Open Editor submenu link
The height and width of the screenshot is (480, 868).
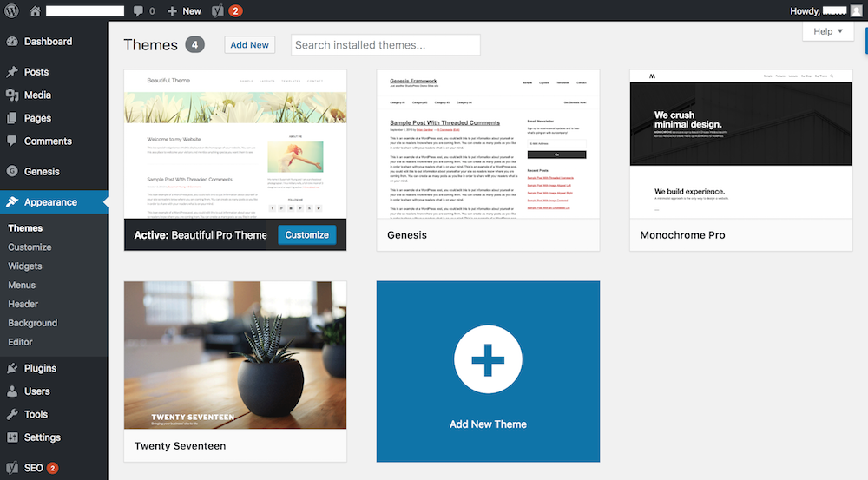click(x=20, y=342)
